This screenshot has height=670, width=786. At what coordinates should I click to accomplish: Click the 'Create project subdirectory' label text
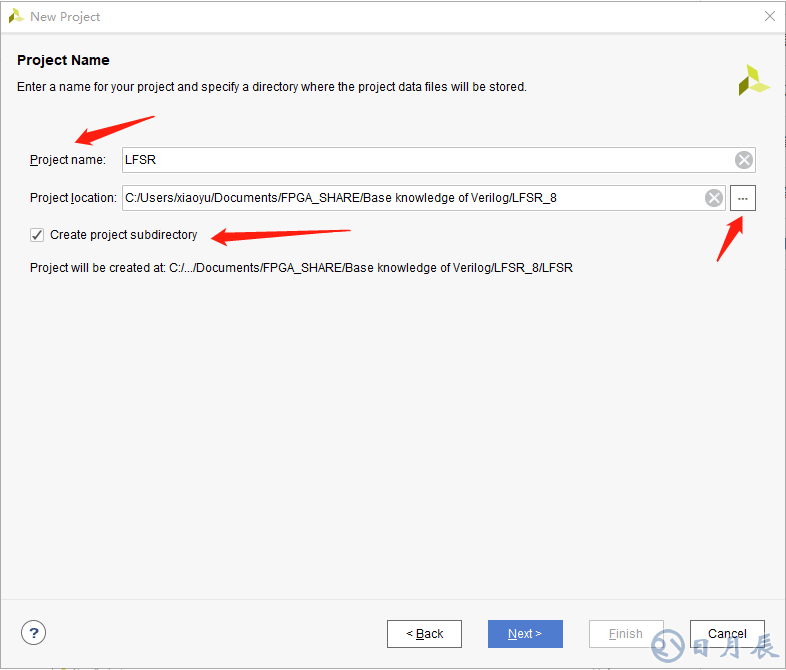[x=124, y=235]
